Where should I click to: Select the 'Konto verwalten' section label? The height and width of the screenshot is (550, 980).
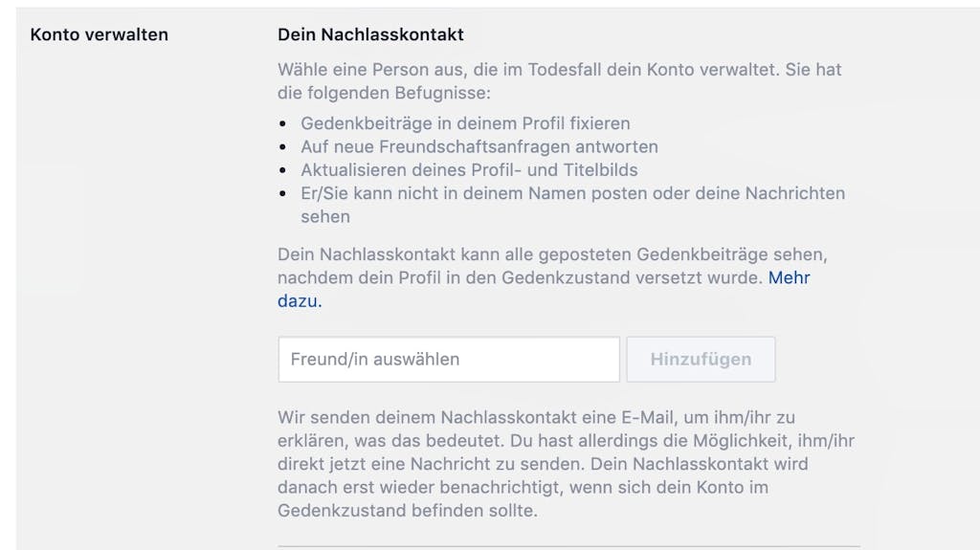99,34
